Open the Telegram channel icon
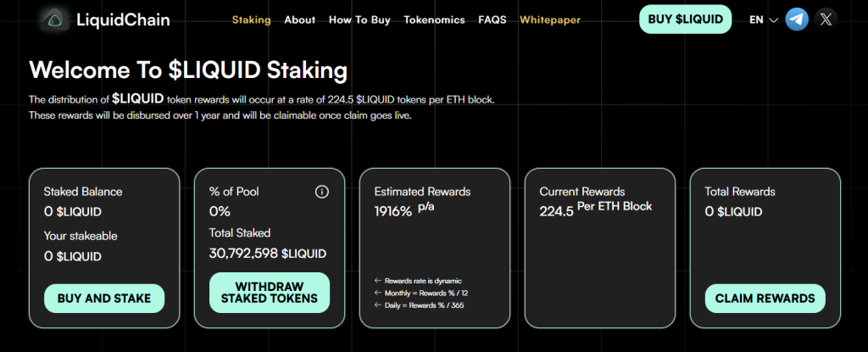The width and height of the screenshot is (868, 352). click(x=796, y=20)
